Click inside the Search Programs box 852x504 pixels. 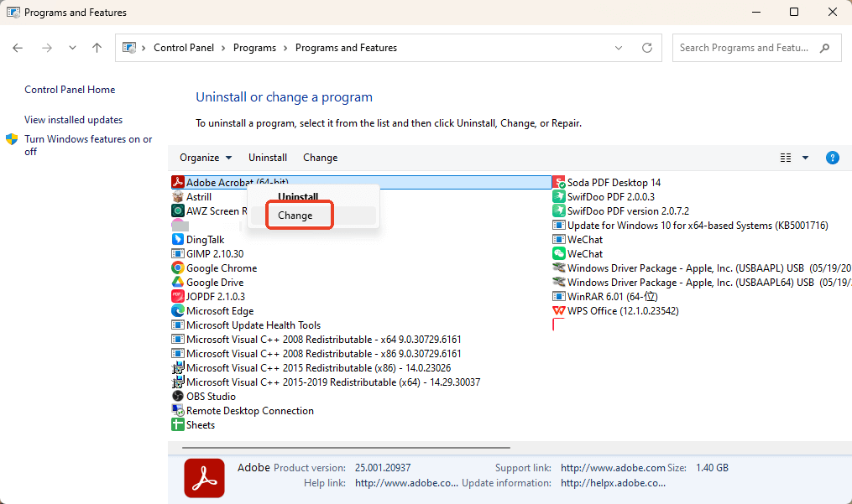747,48
